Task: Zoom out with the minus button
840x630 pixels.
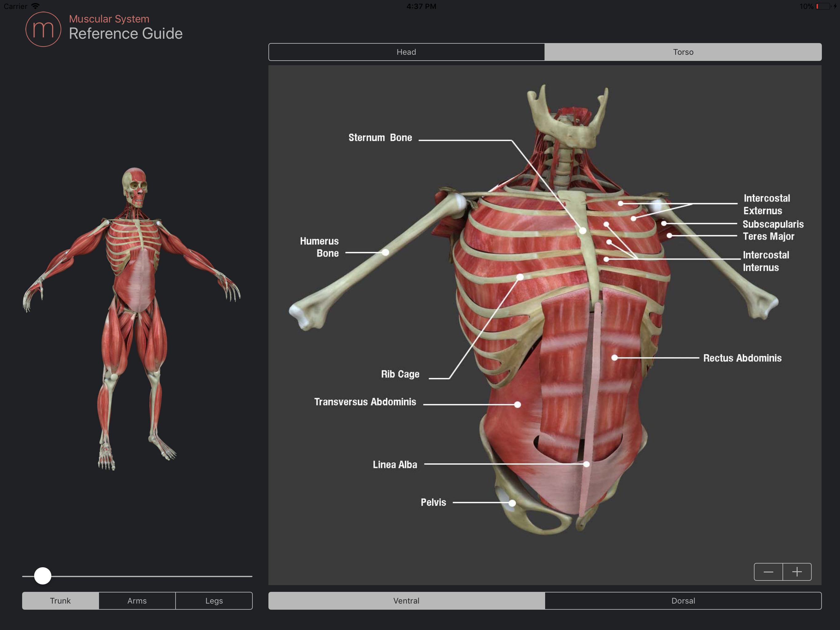Action: tap(768, 572)
